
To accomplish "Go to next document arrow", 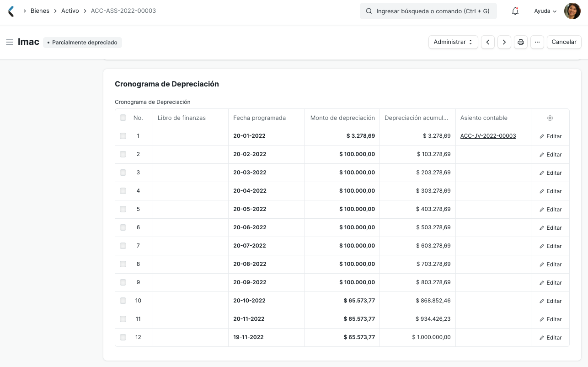I will pos(504,42).
